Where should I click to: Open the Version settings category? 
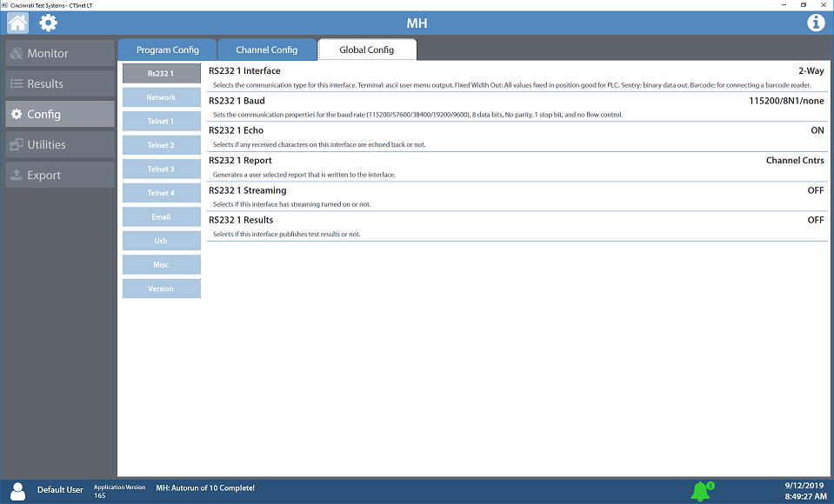tap(161, 288)
